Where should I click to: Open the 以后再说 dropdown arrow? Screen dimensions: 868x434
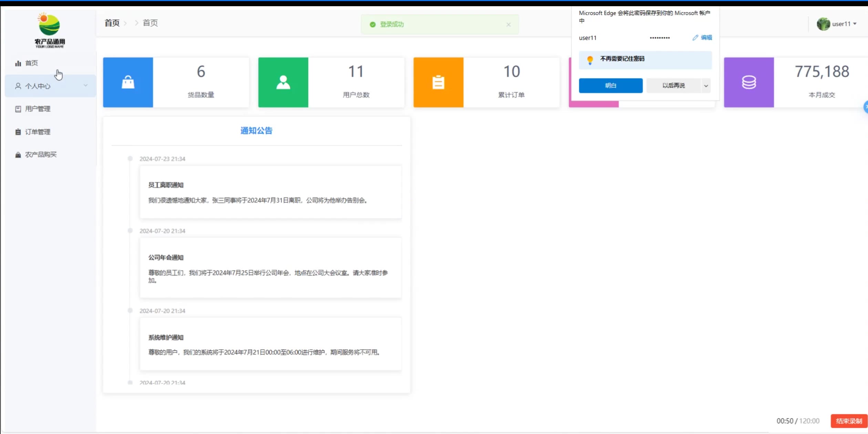[706, 86]
